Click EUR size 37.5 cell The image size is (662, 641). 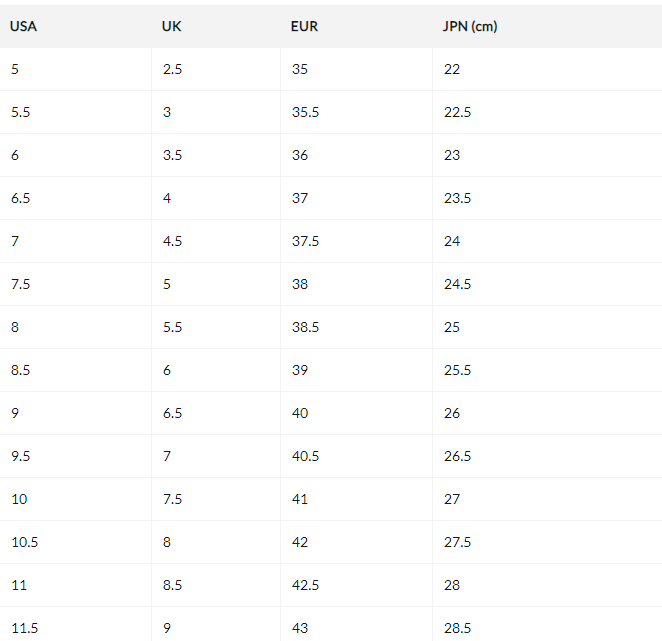pyautogui.click(x=305, y=241)
